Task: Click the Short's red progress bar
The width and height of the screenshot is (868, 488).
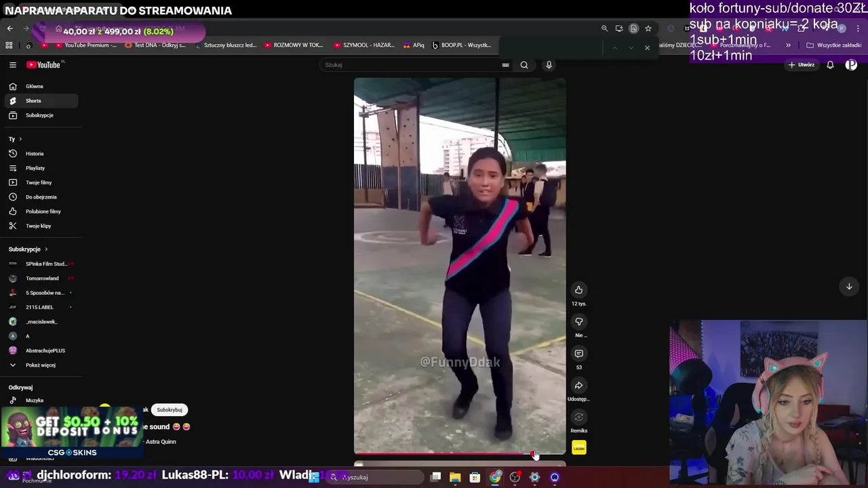Action: click(460, 453)
